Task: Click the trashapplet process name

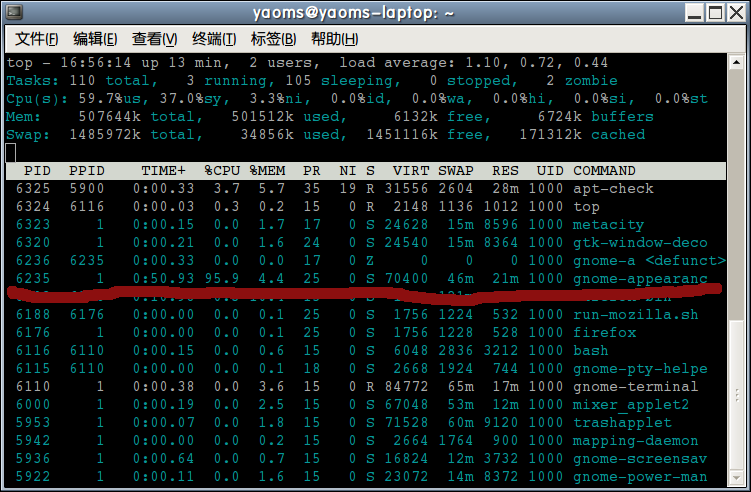Action: [622, 423]
